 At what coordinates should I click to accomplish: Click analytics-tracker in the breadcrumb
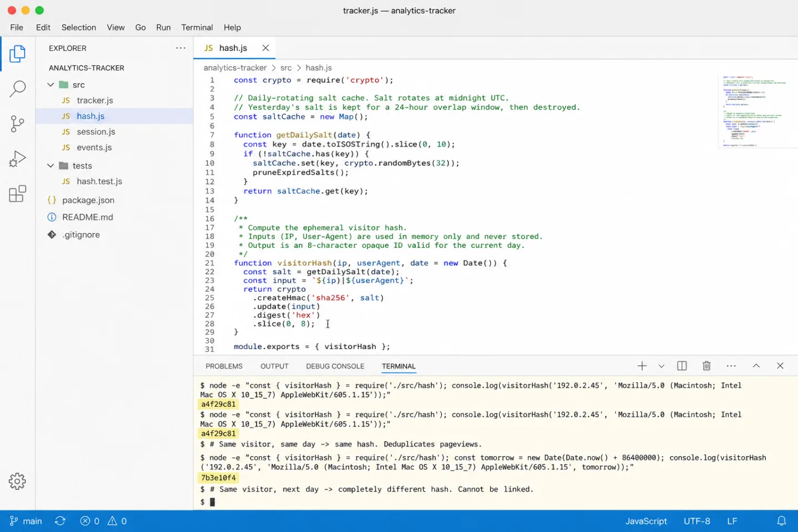(x=235, y=68)
